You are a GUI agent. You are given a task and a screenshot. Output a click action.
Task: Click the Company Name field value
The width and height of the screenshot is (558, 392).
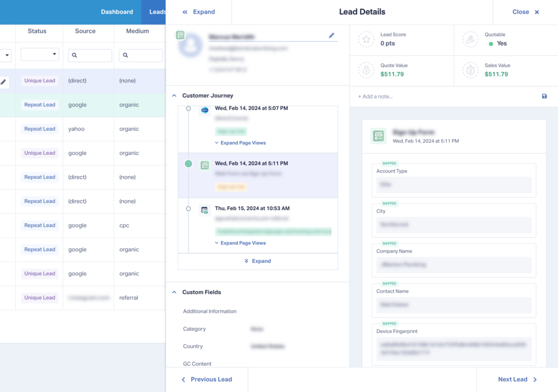454,265
